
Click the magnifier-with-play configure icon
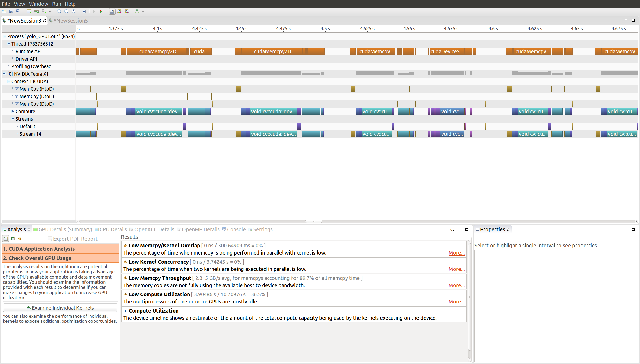click(44, 11)
